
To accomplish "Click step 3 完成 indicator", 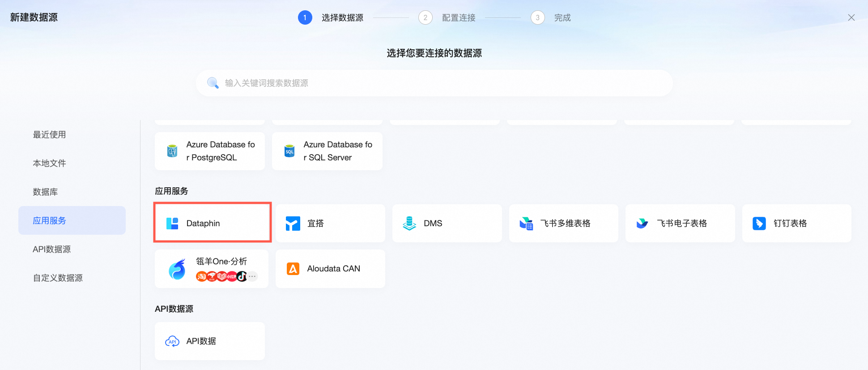I will click(551, 17).
